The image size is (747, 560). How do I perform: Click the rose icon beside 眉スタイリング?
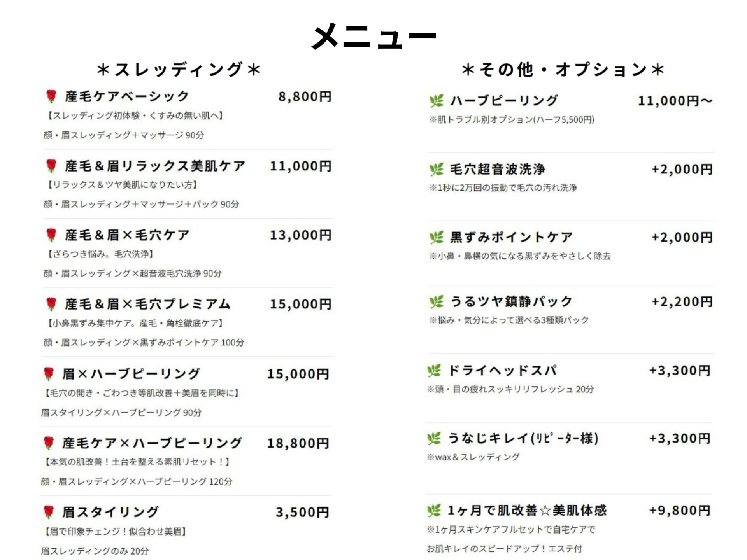pos(49,512)
